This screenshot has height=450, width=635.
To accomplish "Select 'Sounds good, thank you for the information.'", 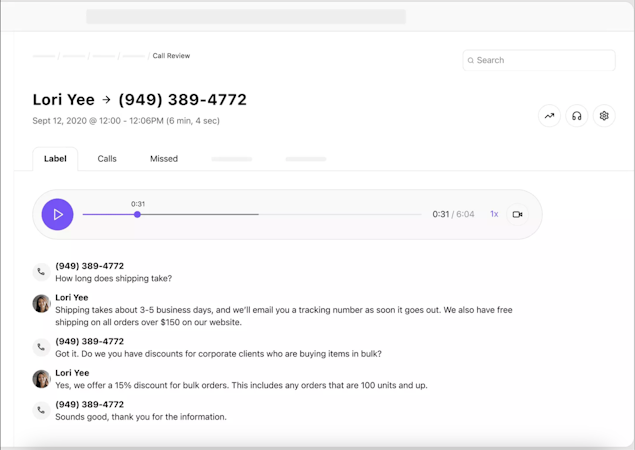I will click(x=141, y=417).
